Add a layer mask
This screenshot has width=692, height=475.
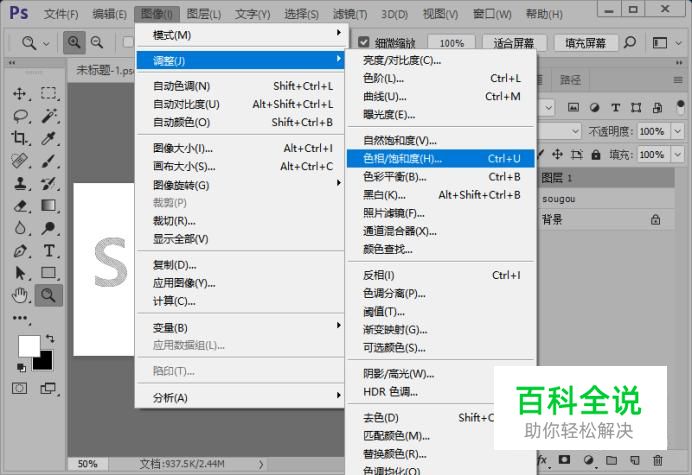(x=564, y=460)
